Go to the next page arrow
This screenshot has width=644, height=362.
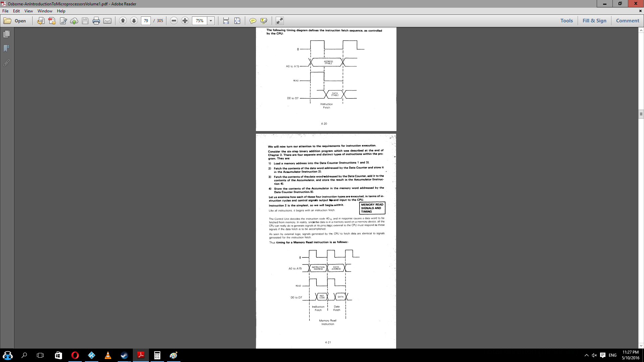coord(134,21)
